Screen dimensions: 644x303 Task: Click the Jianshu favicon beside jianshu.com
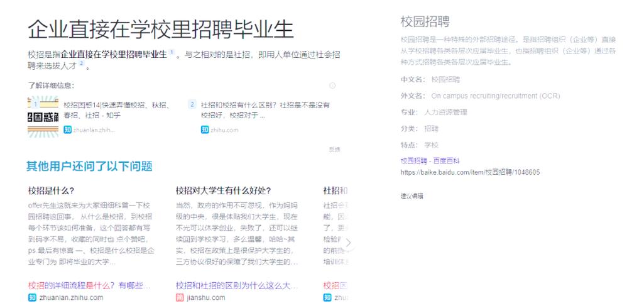pos(180,297)
